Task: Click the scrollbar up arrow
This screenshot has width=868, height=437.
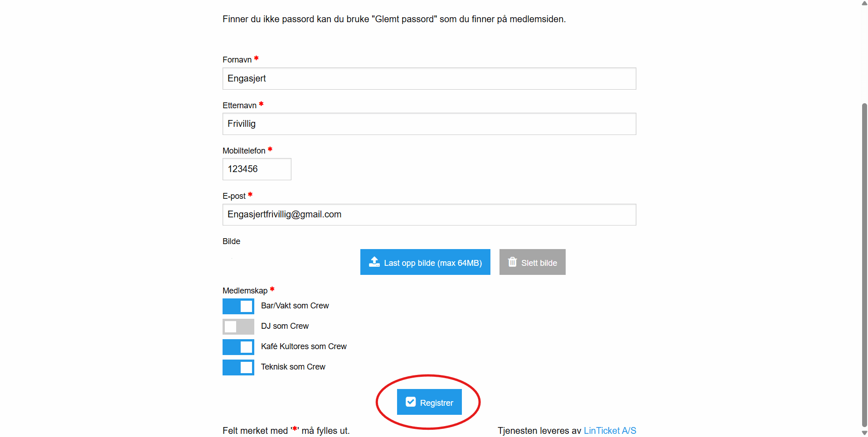Action: point(864,3)
